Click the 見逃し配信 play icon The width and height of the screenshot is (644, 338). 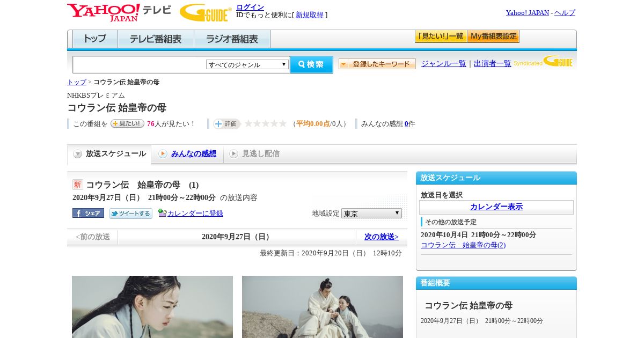pyautogui.click(x=233, y=154)
